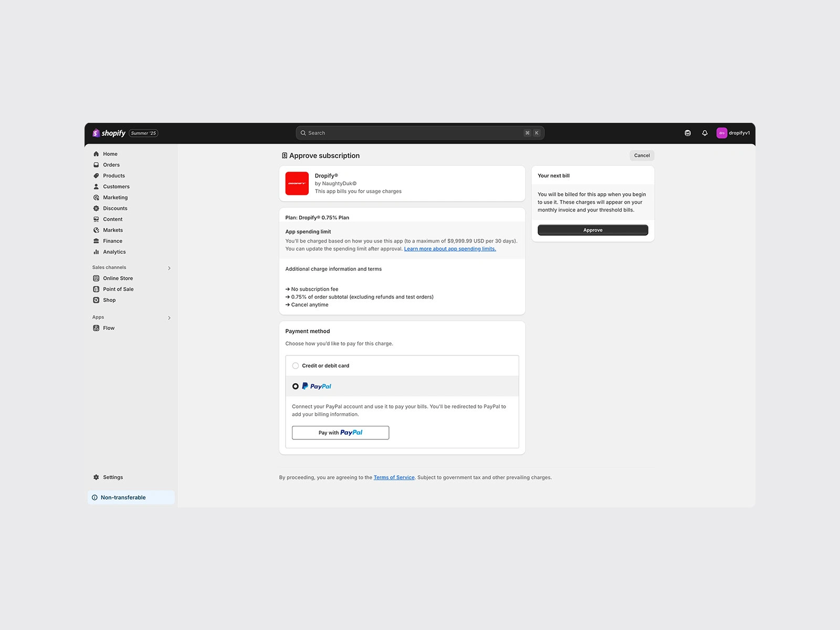The width and height of the screenshot is (840, 630).
Task: Click the 'Cancel anytime' term line
Action: [307, 305]
